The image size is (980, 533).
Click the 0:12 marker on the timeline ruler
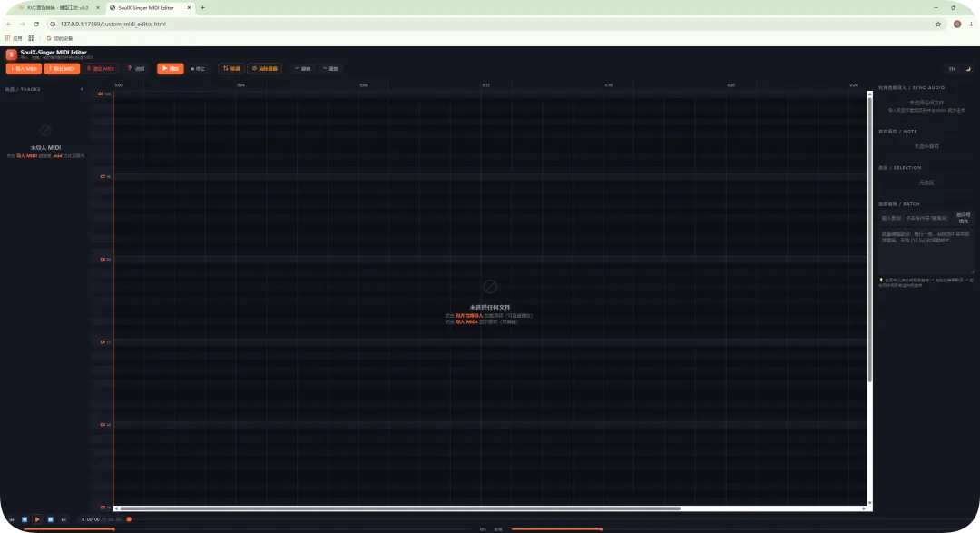(486, 85)
